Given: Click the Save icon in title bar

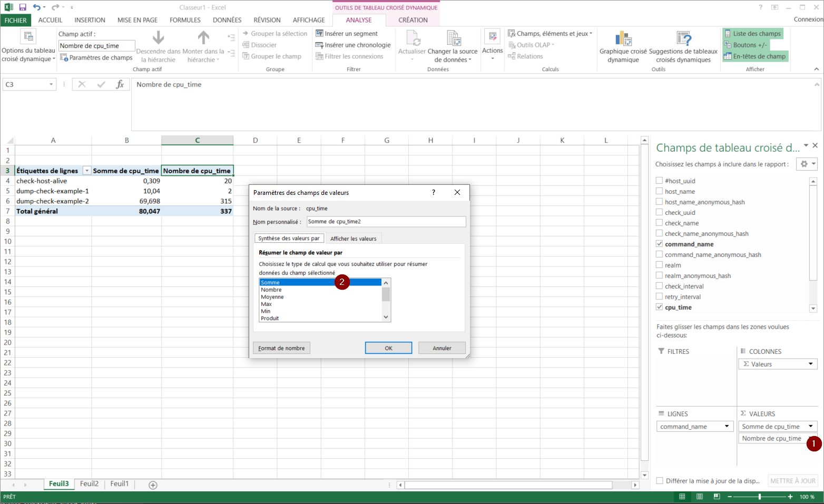Looking at the screenshot, I should pos(23,7).
